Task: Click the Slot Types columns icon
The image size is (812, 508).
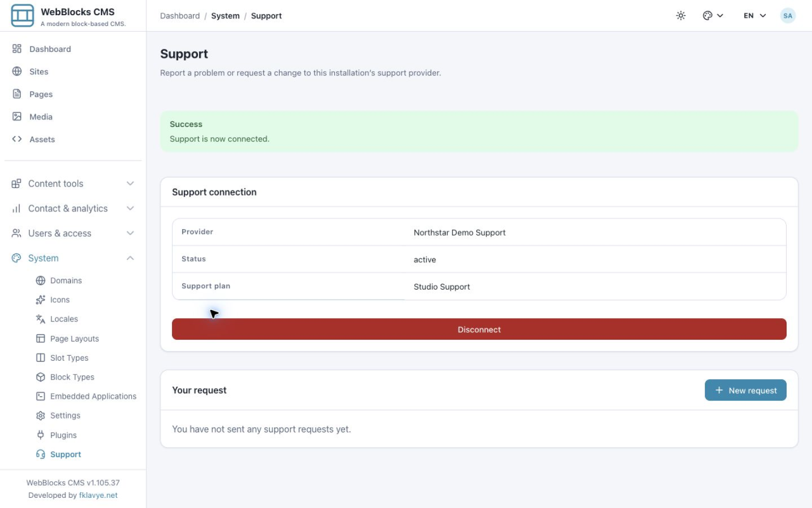Action: tap(41, 358)
